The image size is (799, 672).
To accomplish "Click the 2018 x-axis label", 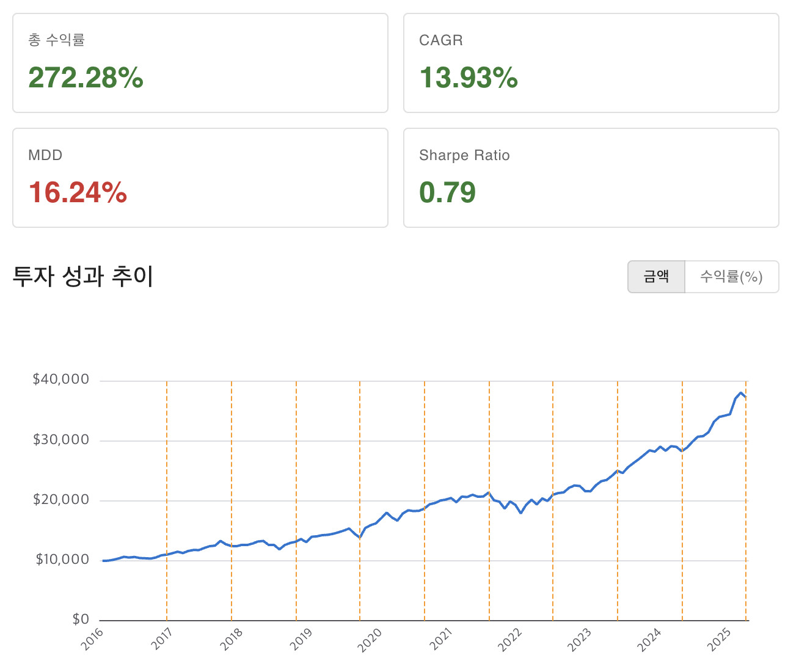I will pyautogui.click(x=231, y=639).
